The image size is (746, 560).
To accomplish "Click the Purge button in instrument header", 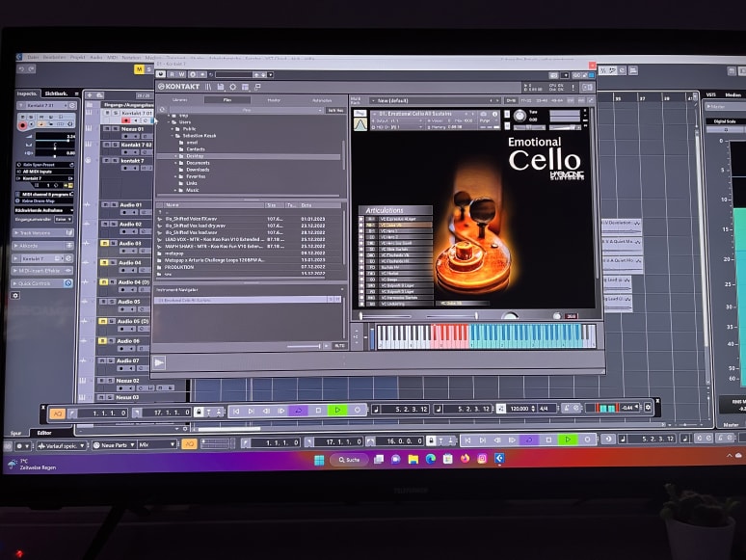I will pos(485,120).
